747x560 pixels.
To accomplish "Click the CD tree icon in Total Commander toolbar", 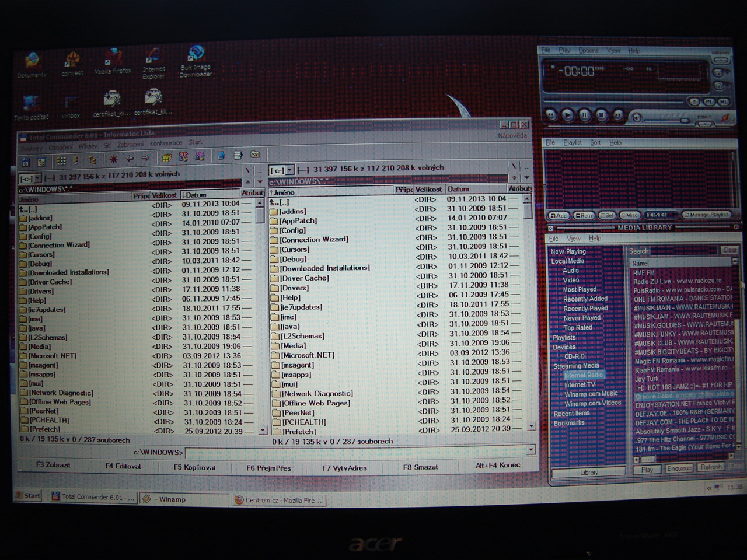I will (x=41, y=162).
